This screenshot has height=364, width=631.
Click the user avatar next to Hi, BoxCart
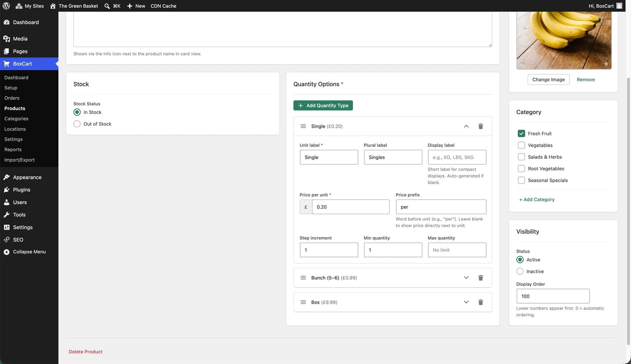coord(619,6)
